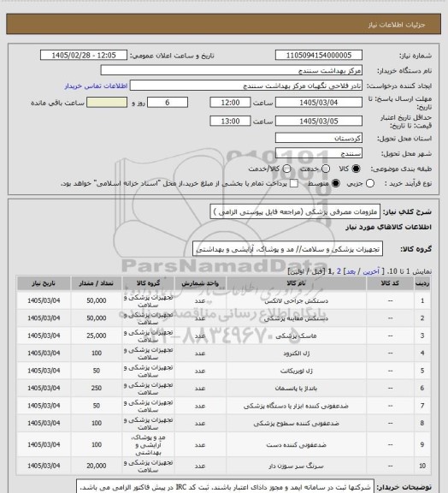Click the buyer name field مرکز بهداشت سنندج

click(x=231, y=70)
